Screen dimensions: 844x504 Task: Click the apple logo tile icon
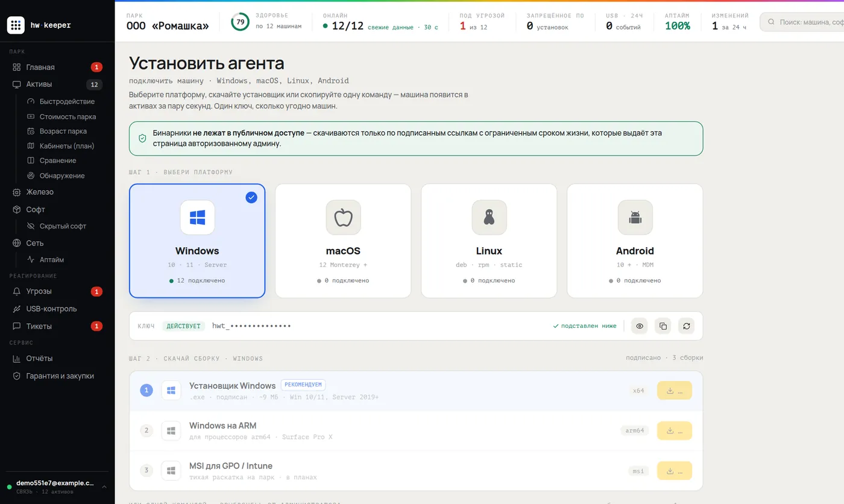tap(343, 217)
